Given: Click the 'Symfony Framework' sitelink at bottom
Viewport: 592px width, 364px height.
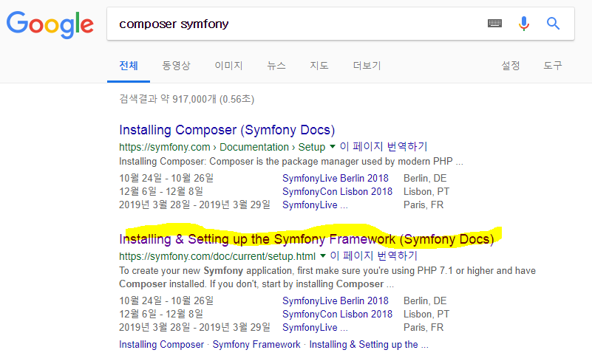Looking at the screenshot, I should (256, 344).
